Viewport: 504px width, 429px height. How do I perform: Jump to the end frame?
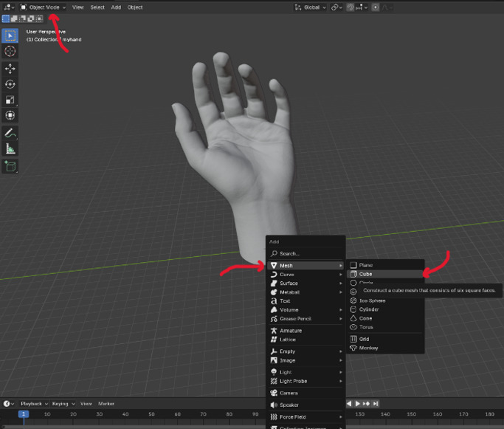(x=375, y=404)
